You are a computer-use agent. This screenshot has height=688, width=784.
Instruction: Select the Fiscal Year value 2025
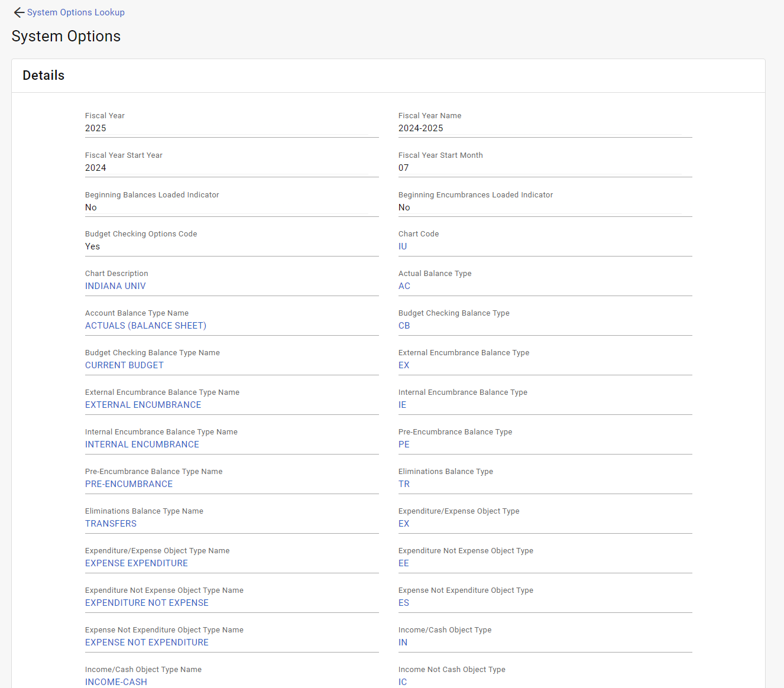(x=96, y=128)
